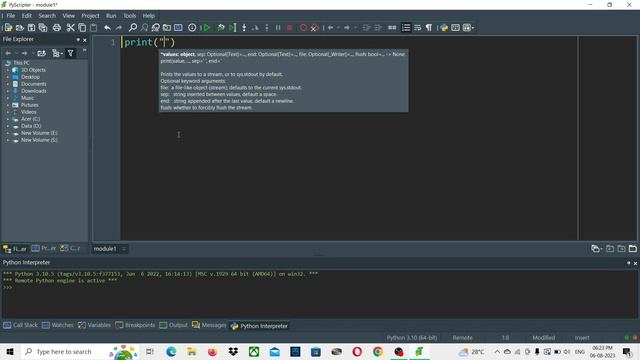
Task: Open Microsoft Edge from taskbar
Action: click(x=171, y=351)
